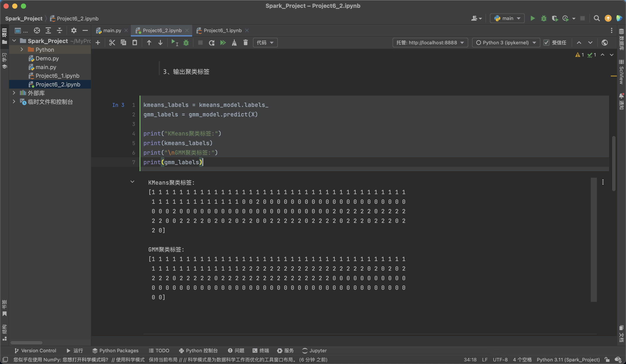This screenshot has height=364, width=626.
Task: Switch to main.py tab
Action: [x=112, y=30]
